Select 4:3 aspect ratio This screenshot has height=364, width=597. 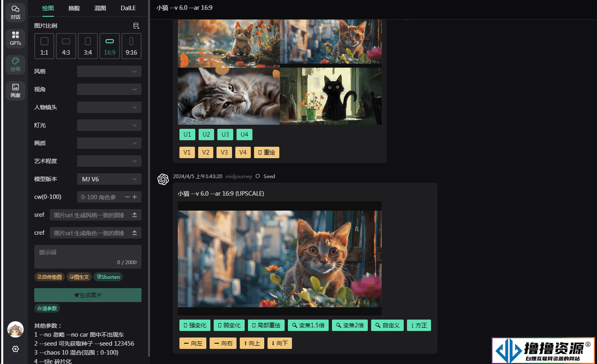point(66,46)
